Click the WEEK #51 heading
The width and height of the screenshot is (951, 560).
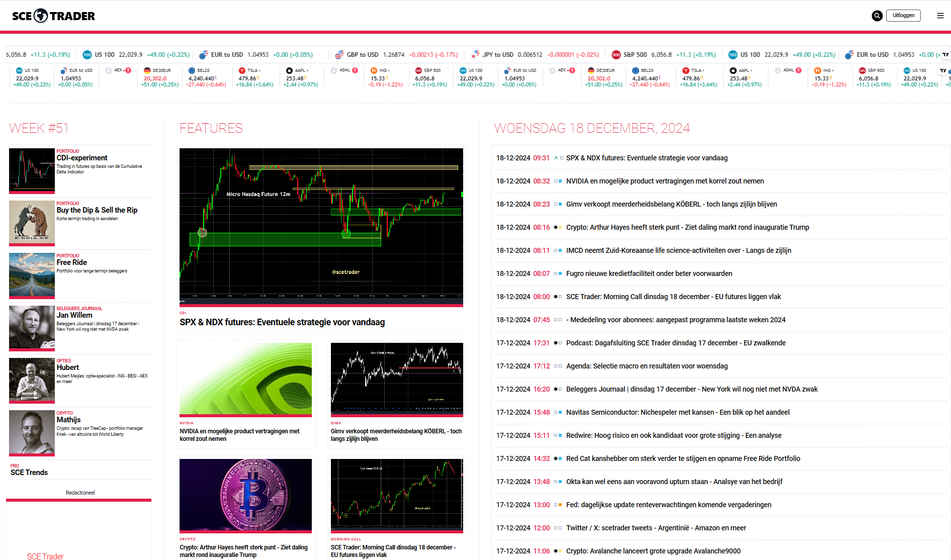pos(39,128)
